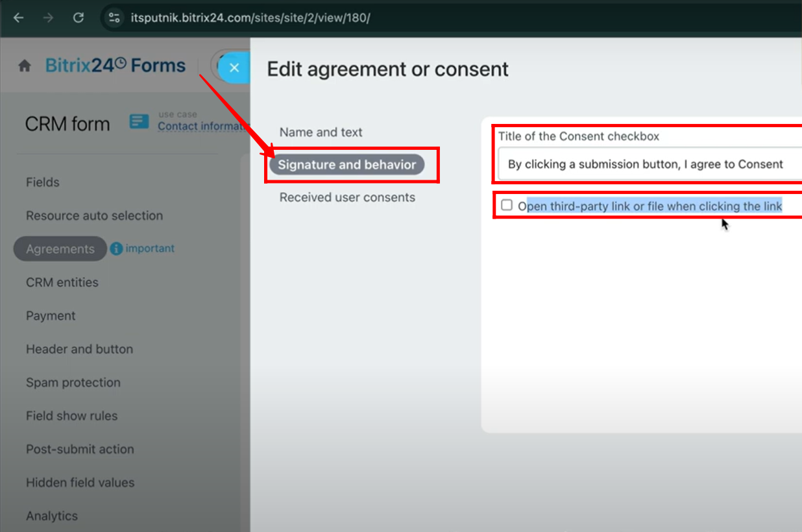
Task: Click the important link beside Agreements
Action: pyautogui.click(x=150, y=248)
